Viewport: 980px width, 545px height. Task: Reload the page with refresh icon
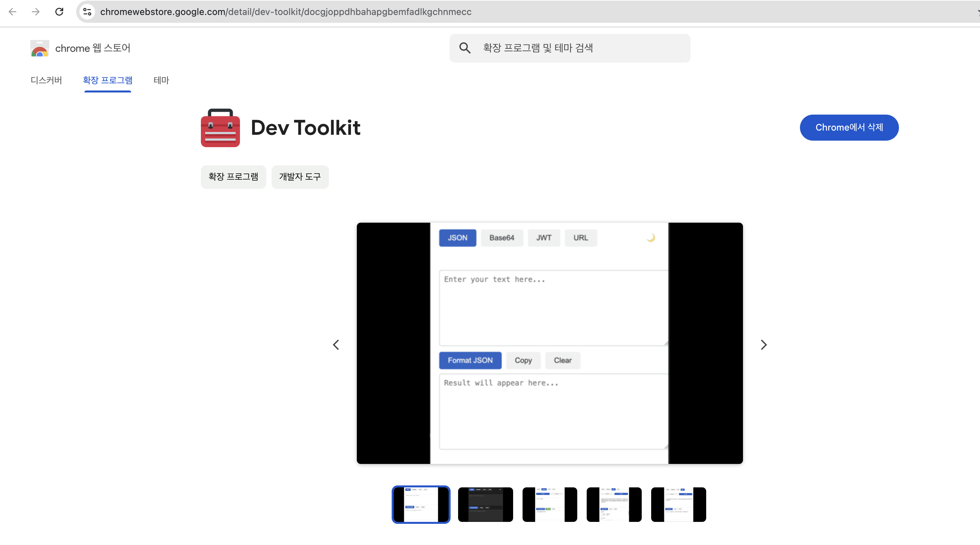pos(59,12)
